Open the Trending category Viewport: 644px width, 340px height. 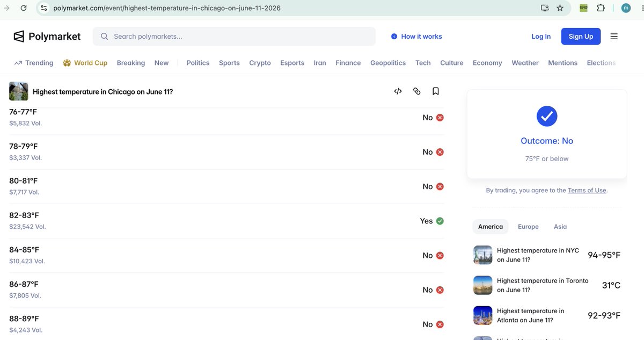34,63
